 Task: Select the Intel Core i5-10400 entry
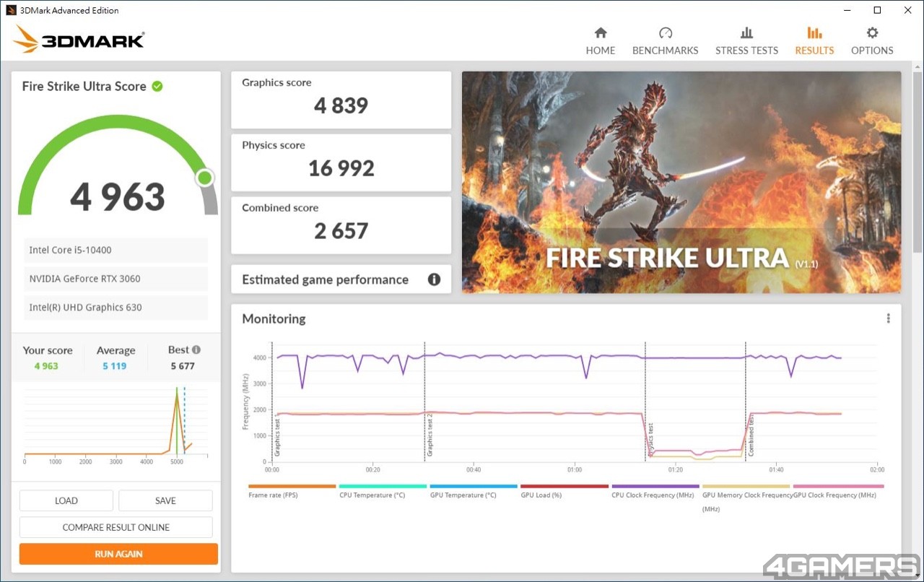click(x=116, y=250)
